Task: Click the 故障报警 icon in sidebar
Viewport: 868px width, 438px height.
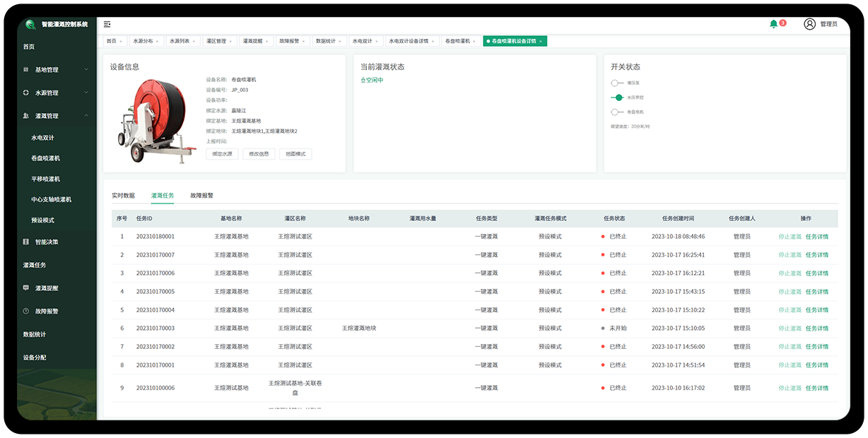Action: click(26, 311)
